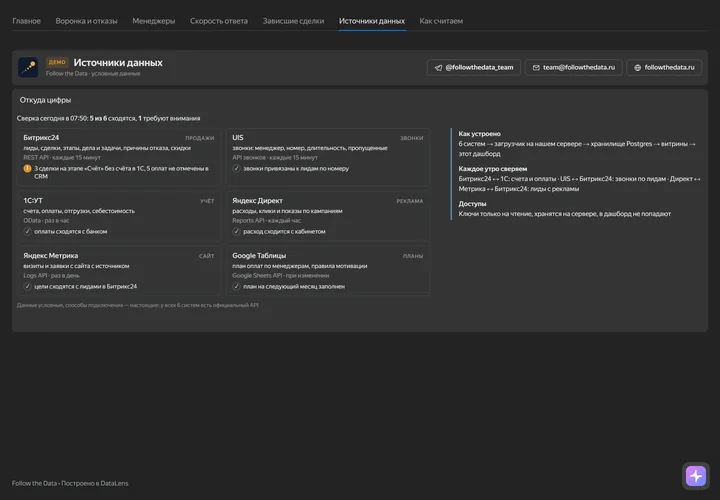Open the floating AI sparkle assistant icon

[696, 476]
